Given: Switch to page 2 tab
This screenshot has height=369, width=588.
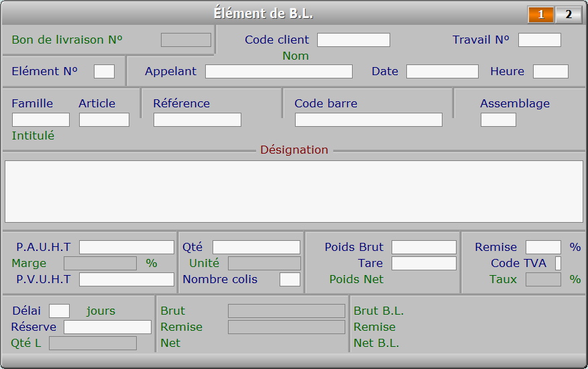Looking at the screenshot, I should pyautogui.click(x=568, y=15).
